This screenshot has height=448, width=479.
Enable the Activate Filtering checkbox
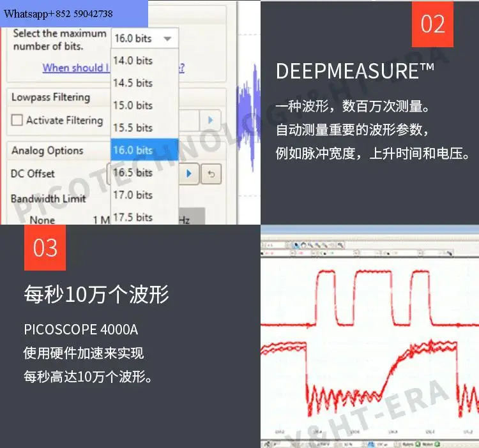tap(17, 120)
